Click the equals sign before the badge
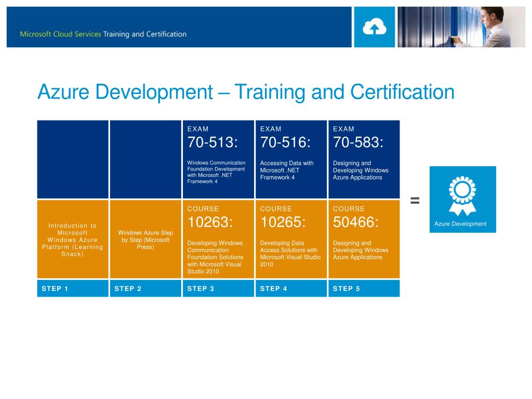The width and height of the screenshot is (532, 399). click(x=415, y=201)
